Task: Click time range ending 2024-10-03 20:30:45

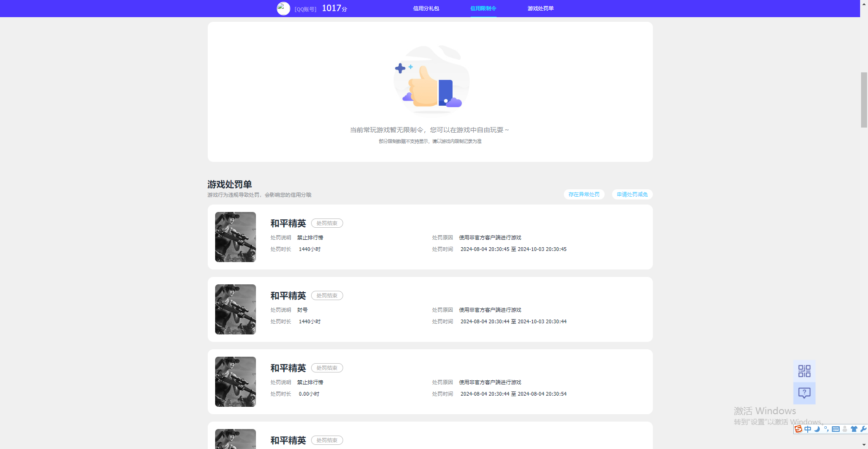Action: tap(513, 249)
